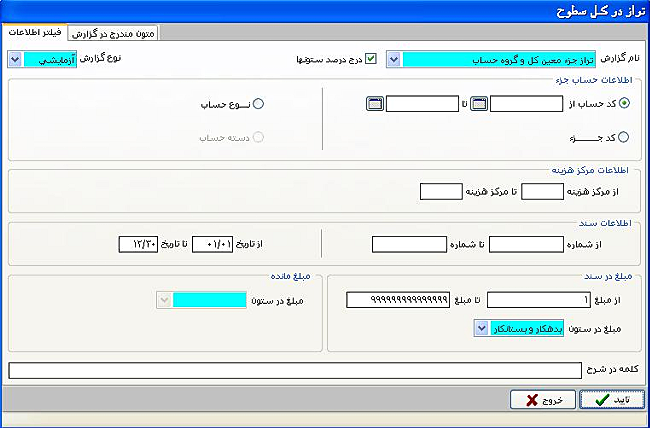Click the 'تا تاریخ' date field

[136, 243]
